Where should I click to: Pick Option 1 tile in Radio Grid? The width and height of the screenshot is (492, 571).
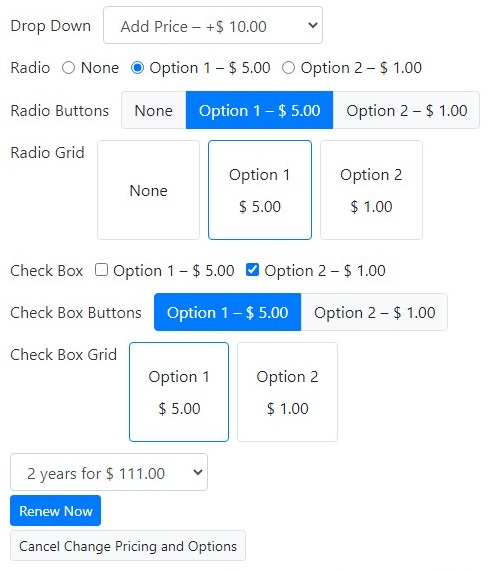[260, 190]
